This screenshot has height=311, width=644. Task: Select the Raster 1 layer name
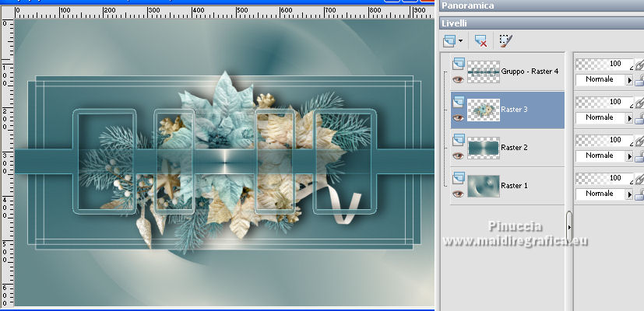point(514,186)
